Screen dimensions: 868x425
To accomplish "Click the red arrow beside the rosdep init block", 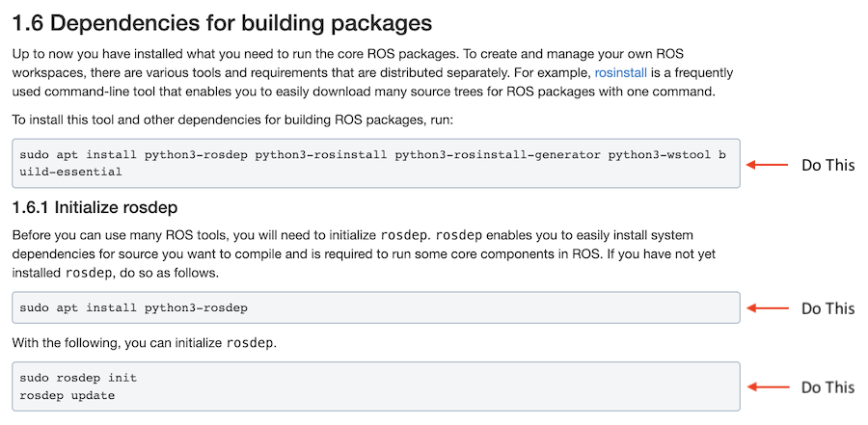I will point(769,387).
